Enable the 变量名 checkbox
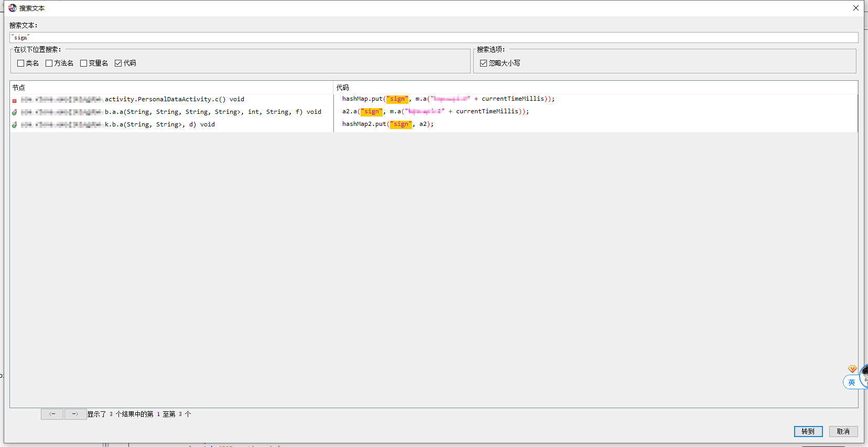The image size is (868, 447). pyautogui.click(x=84, y=63)
